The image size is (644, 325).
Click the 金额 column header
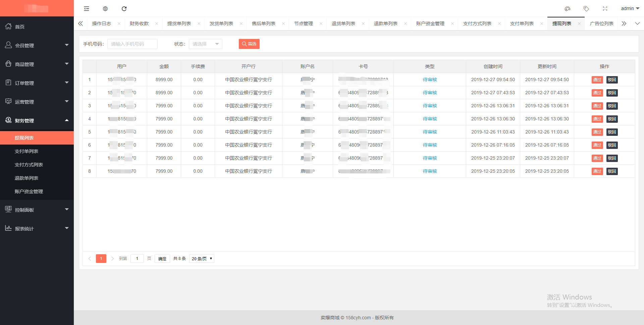(x=164, y=66)
